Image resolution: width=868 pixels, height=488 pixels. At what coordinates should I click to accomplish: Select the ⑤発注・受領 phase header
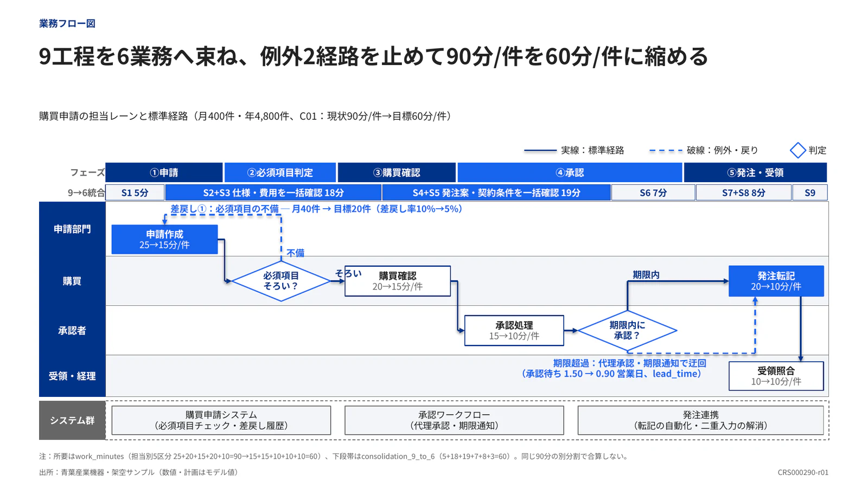[755, 172]
